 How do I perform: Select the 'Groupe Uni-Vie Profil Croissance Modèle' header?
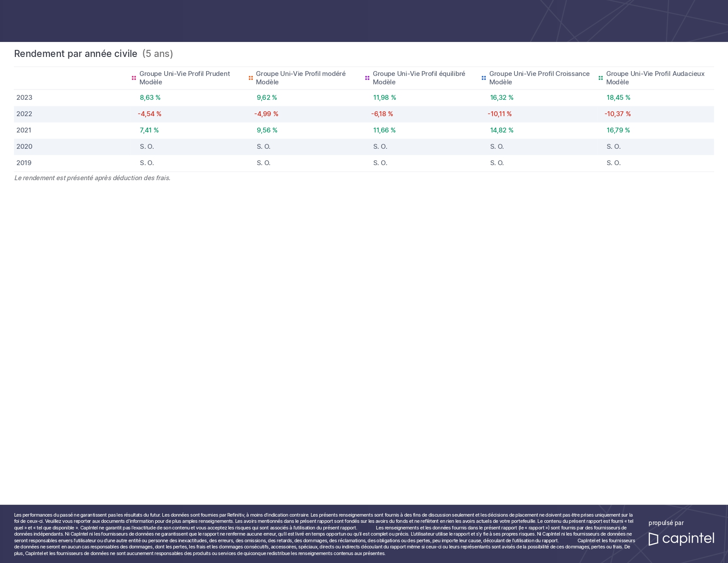(539, 78)
